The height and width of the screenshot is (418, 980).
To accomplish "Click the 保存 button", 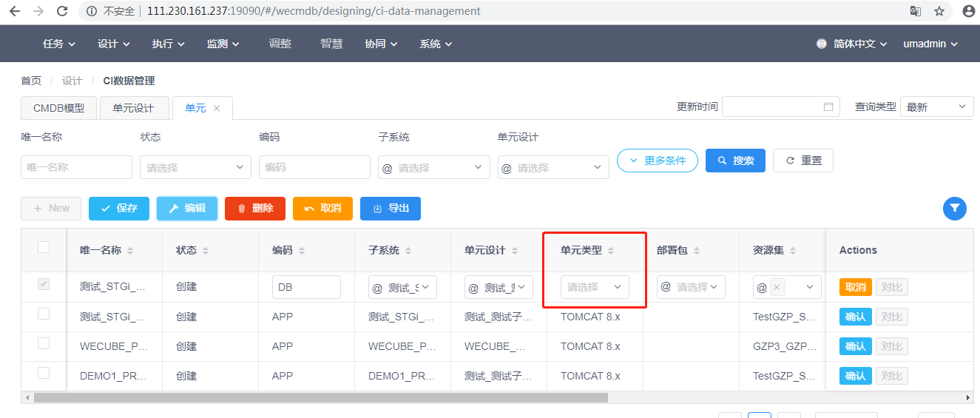I will (119, 209).
